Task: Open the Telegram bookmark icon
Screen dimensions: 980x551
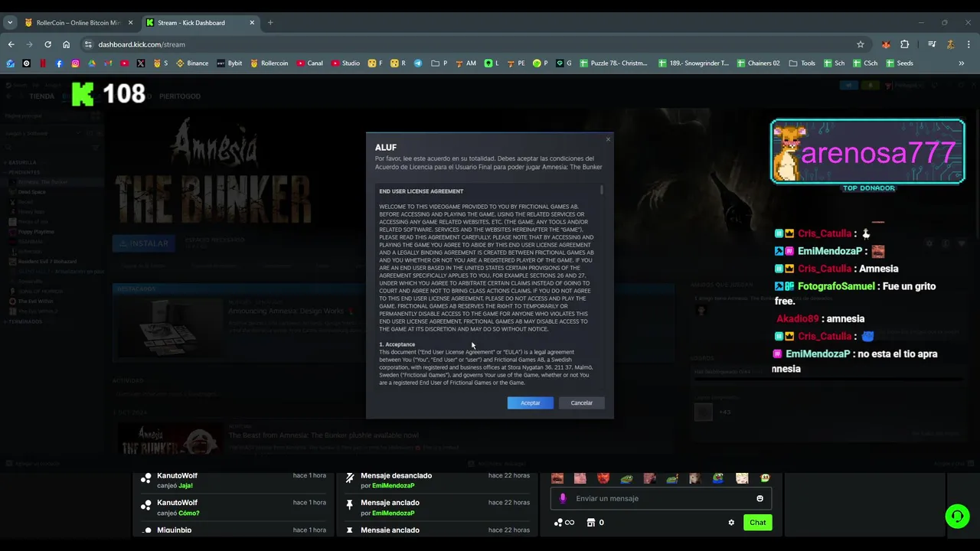Action: [418, 64]
